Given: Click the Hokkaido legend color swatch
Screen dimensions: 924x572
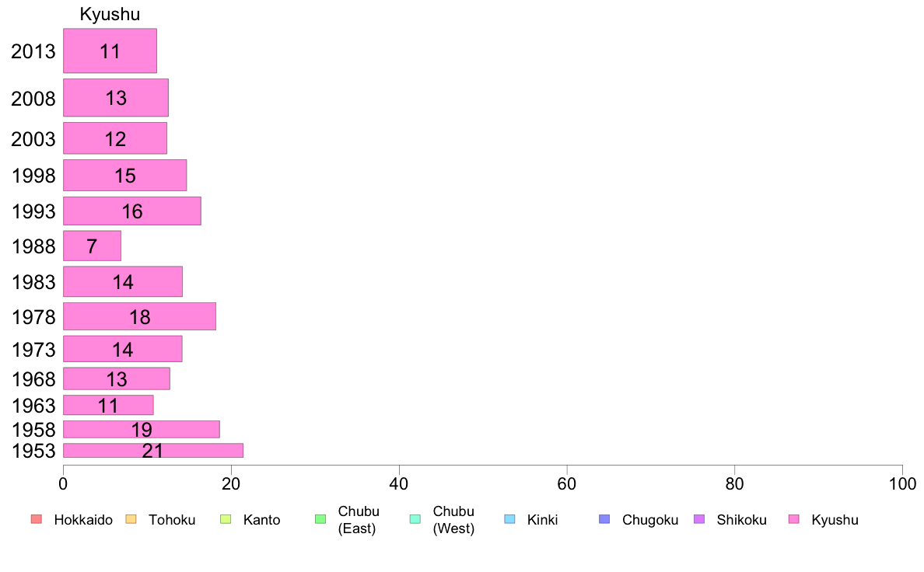Looking at the screenshot, I should 37,519.
